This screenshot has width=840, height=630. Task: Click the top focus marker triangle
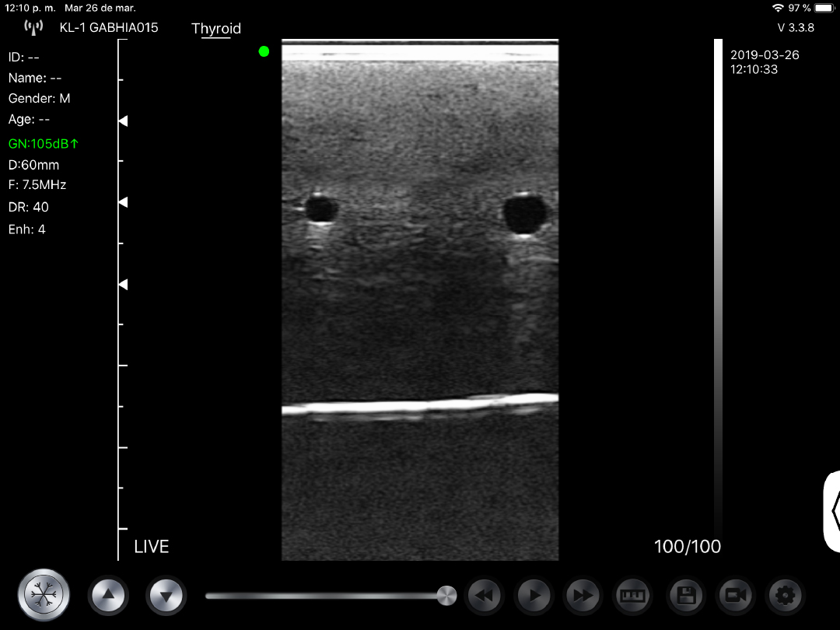pyautogui.click(x=123, y=121)
